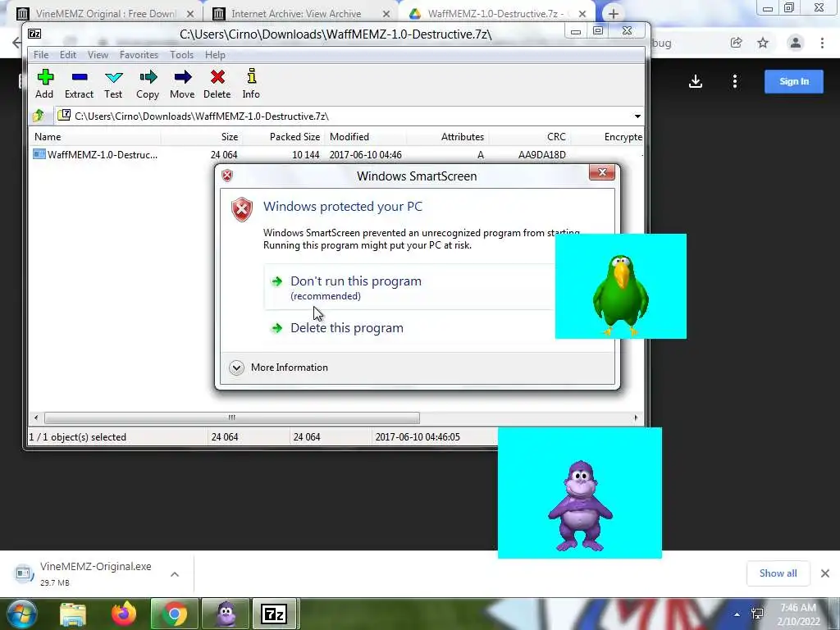Sort by Packed Size column
Viewport: 840px width, 630px height.
282,137
